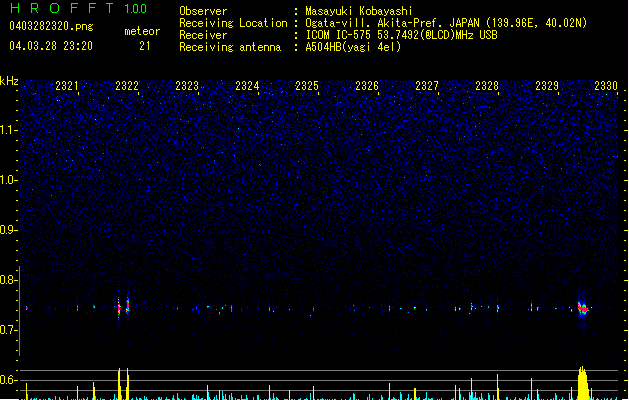Click the 2328 time axis marker
The width and height of the screenshot is (629, 400).
pyautogui.click(x=487, y=86)
